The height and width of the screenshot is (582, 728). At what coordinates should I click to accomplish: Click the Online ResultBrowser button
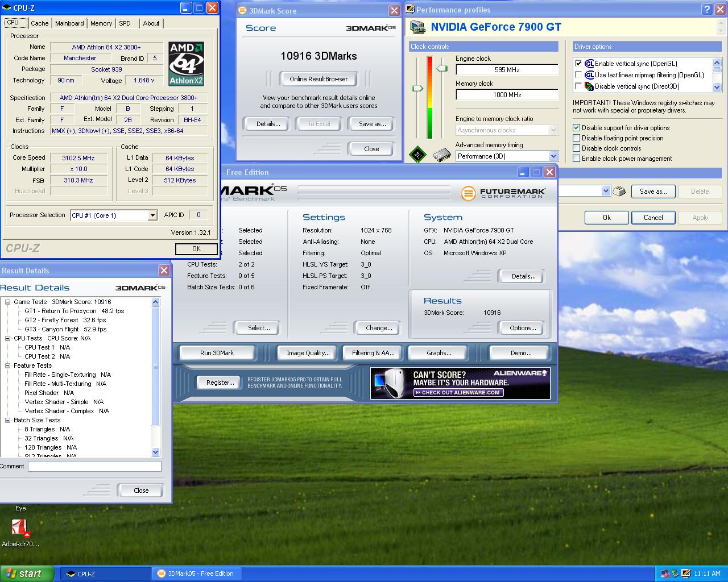pyautogui.click(x=318, y=79)
